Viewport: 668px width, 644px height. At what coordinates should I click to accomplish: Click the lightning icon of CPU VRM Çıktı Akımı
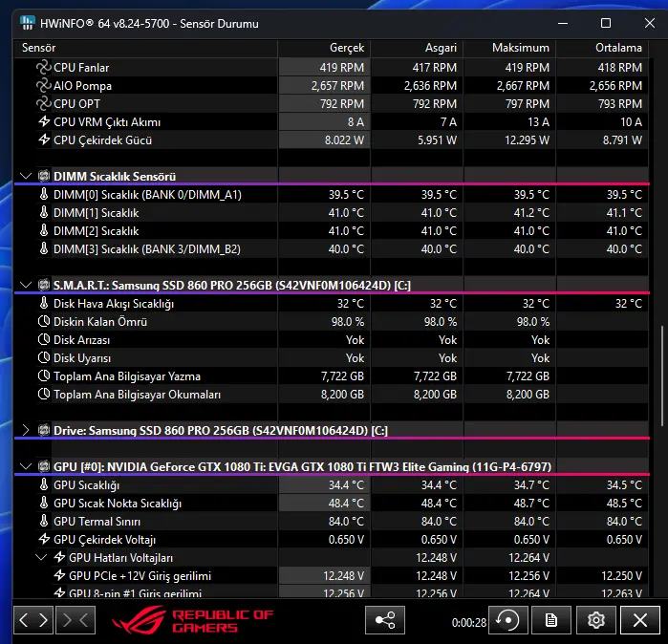coord(44,121)
